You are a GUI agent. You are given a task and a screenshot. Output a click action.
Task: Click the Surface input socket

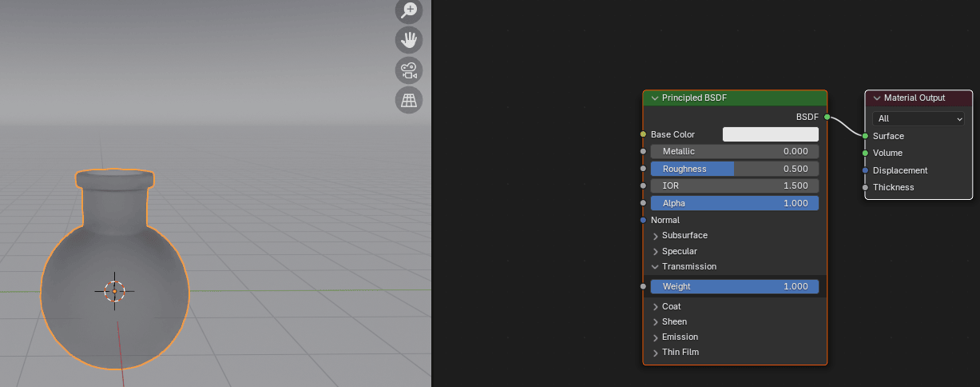click(x=865, y=136)
